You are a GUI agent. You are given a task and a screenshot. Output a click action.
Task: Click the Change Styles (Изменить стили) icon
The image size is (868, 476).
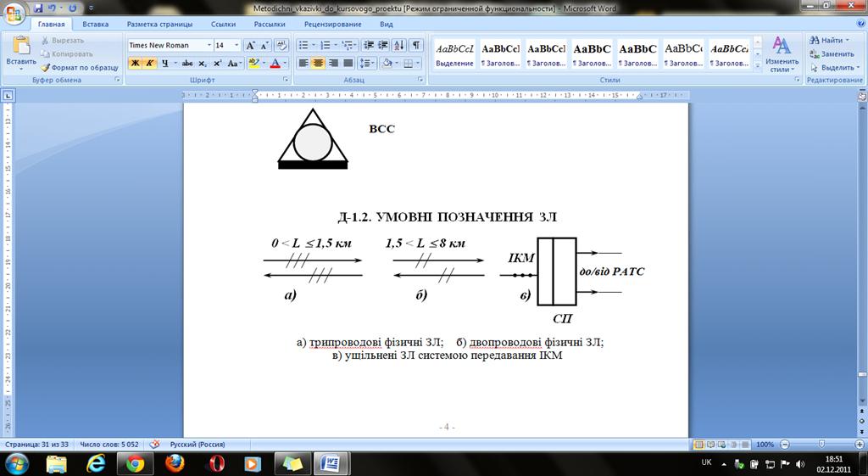pyautogui.click(x=782, y=53)
